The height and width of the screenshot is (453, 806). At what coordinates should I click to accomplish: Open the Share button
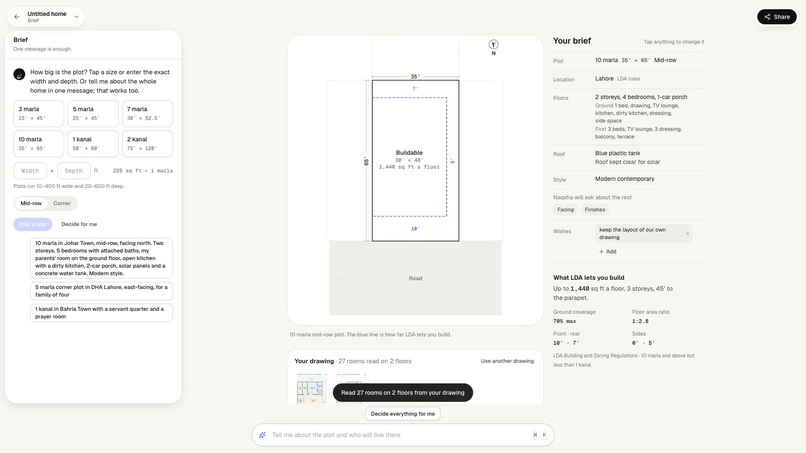click(x=776, y=17)
